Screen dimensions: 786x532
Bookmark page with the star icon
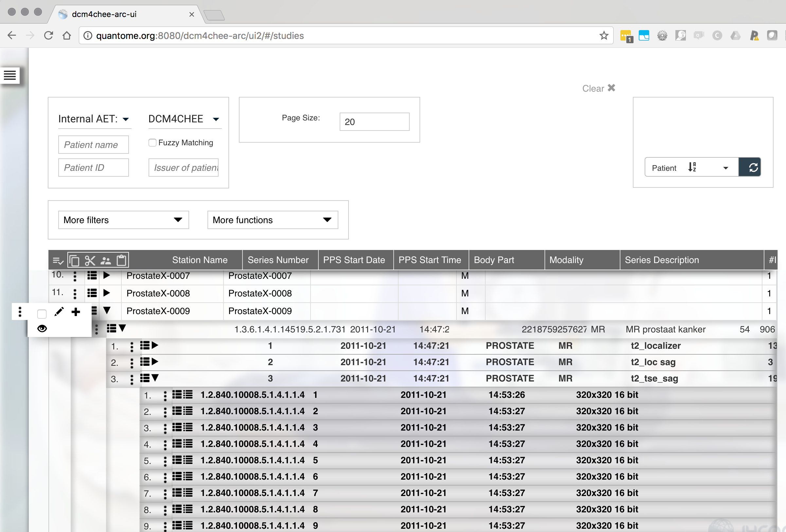(x=604, y=36)
